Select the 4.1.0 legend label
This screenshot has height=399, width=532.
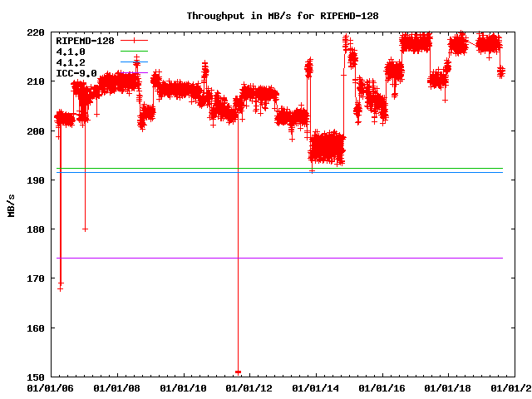tap(70, 51)
